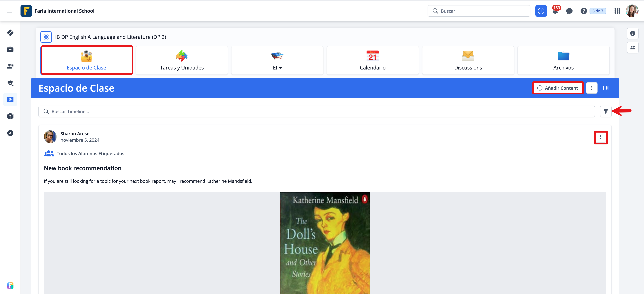Open Espacio de Clase options kebab menu
The image size is (644, 294).
591,88
